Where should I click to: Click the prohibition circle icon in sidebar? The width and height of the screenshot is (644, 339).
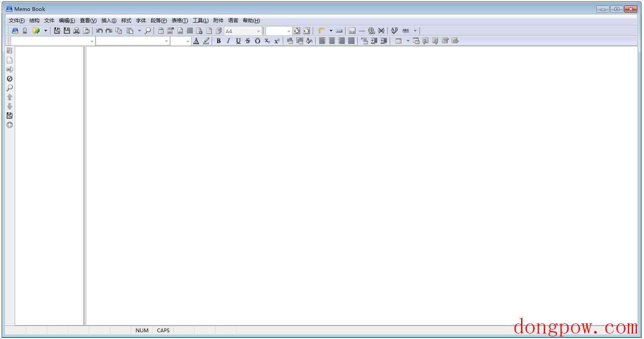(10, 79)
